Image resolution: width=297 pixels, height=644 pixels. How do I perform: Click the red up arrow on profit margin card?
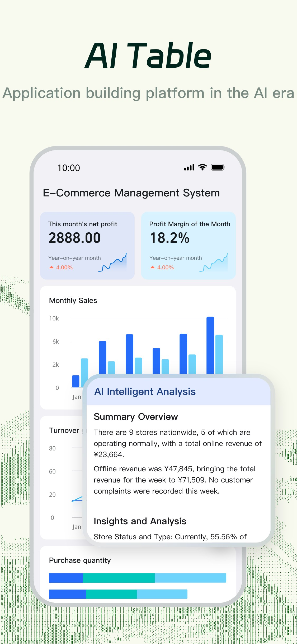pos(153,267)
